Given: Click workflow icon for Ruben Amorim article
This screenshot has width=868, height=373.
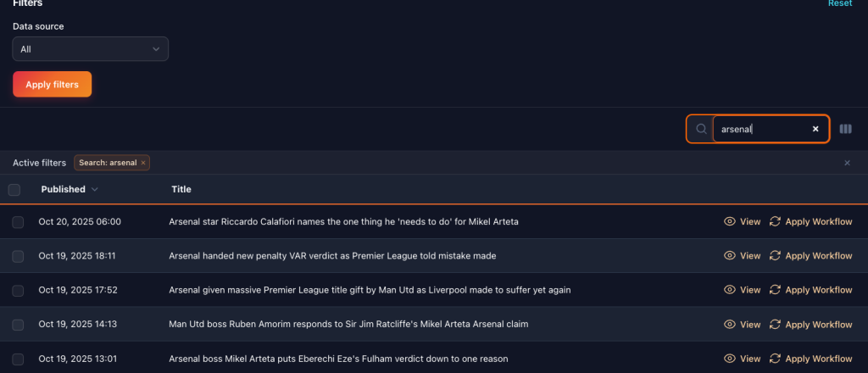Looking at the screenshot, I should [775, 324].
